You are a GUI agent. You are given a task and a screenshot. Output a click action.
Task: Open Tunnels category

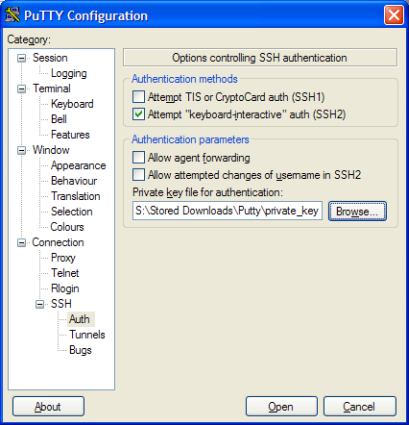[87, 335]
